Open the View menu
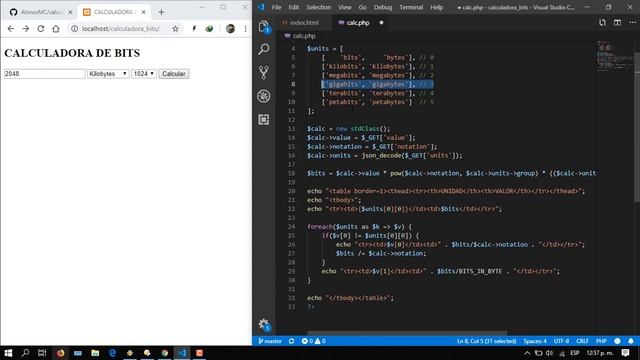The height and width of the screenshot is (360, 640). 344,7
